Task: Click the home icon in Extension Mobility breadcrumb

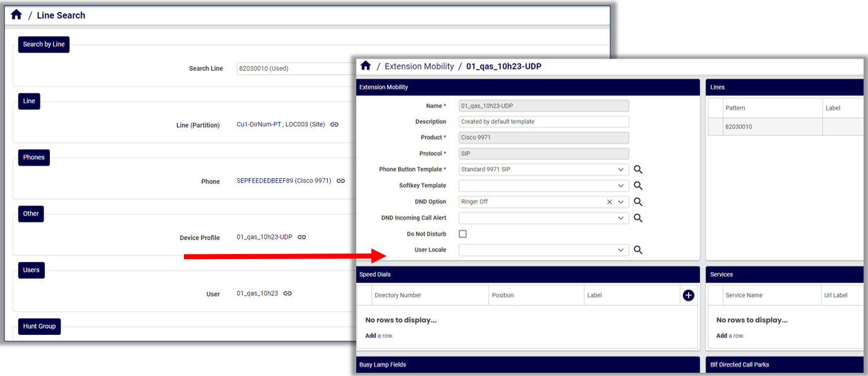Action: (365, 66)
